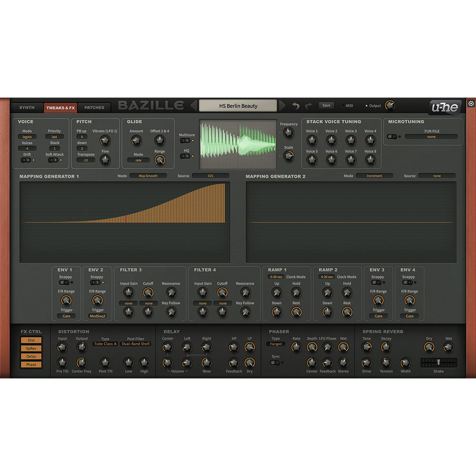The height and width of the screenshot is (476, 476).
Task: Switch to the PATCHES tab
Action: (x=94, y=108)
